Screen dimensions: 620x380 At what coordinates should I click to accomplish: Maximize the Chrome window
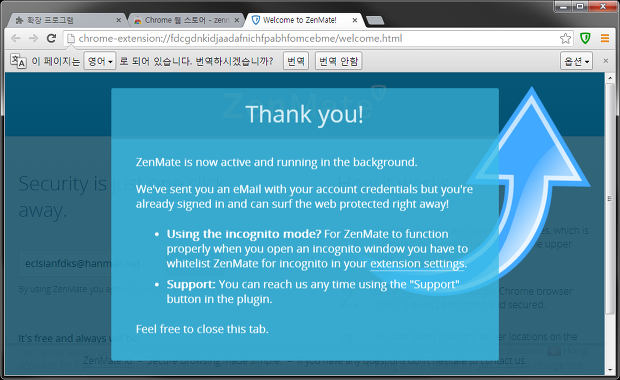(x=580, y=6)
